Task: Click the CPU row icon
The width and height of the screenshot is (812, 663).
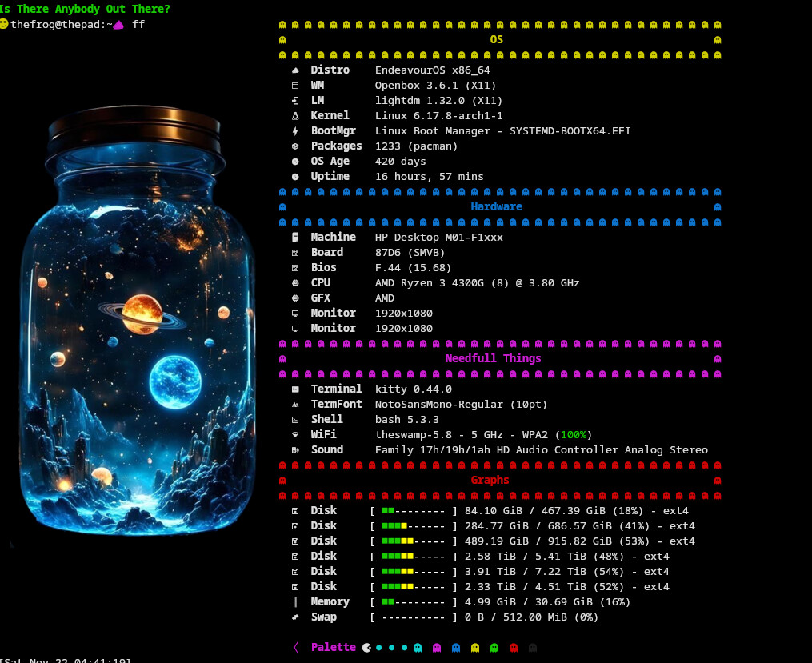Action: pyautogui.click(x=294, y=283)
